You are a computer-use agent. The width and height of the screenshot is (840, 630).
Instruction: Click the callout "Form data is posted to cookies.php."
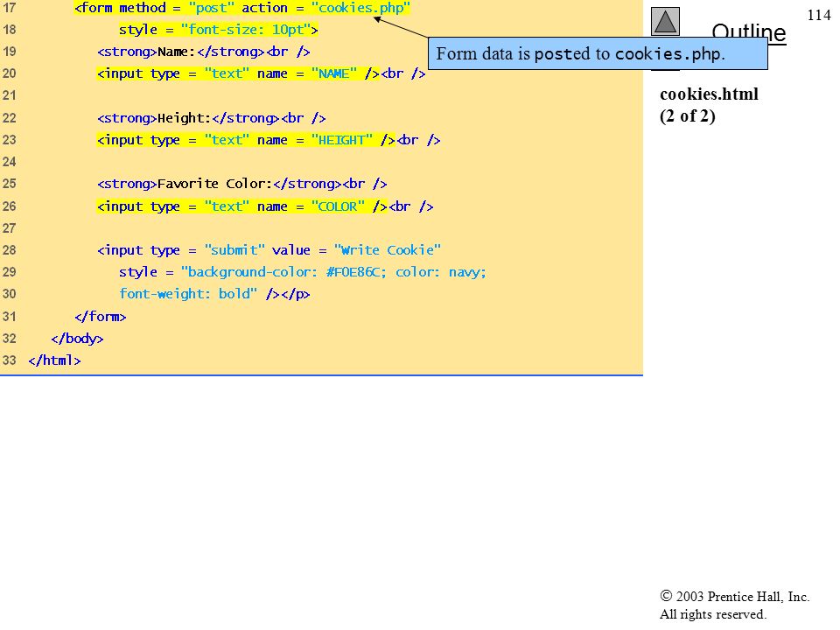(x=598, y=53)
